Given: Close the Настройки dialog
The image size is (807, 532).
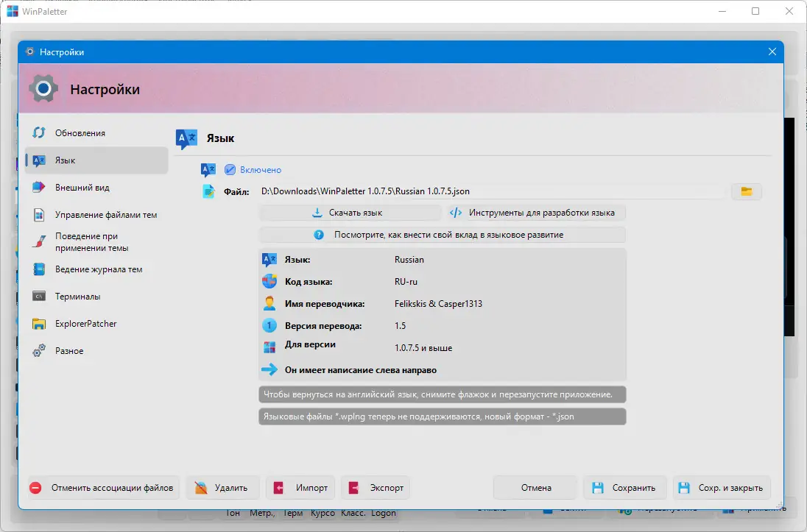Looking at the screenshot, I should (772, 52).
